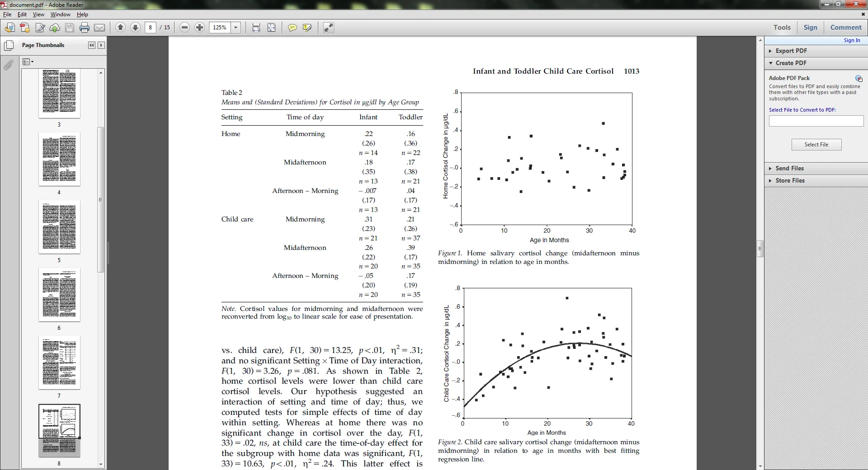Screen dimensions: 868x470
Task: Add sticky note comment icon
Action: (x=292, y=28)
